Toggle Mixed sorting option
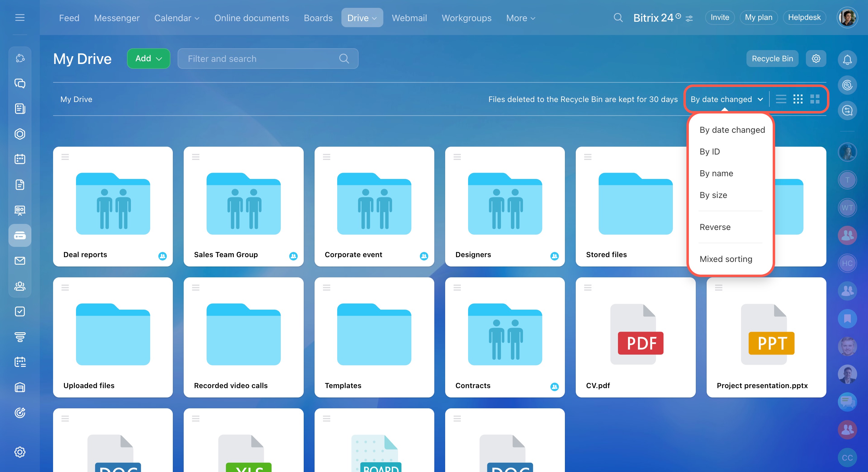This screenshot has height=472, width=868. click(725, 259)
